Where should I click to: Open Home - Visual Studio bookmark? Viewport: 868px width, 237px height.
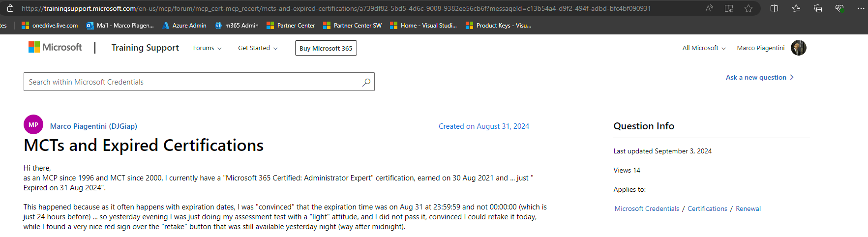(x=423, y=26)
